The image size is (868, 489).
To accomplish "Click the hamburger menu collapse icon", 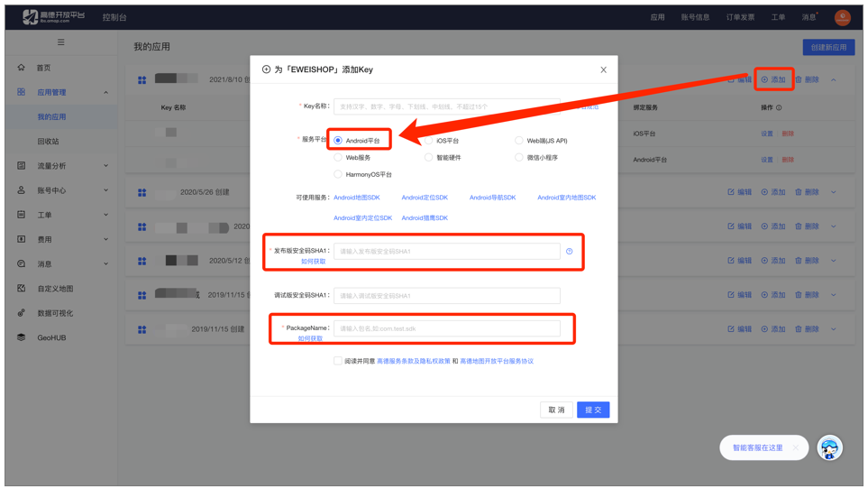I will coord(61,42).
